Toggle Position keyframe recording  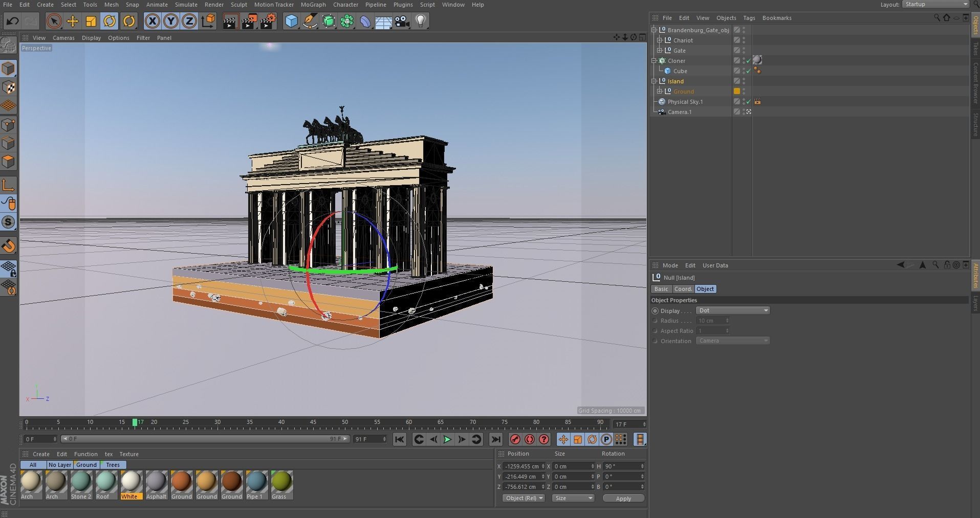(x=563, y=439)
